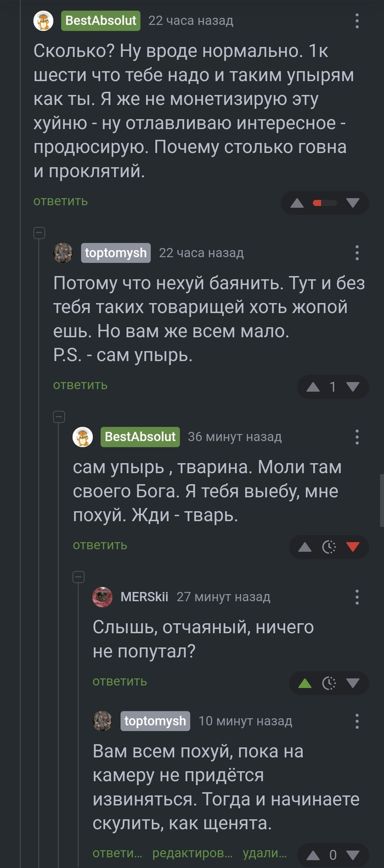
Task: Open the options menu on the bottom toptomysh comment
Action: (x=357, y=721)
